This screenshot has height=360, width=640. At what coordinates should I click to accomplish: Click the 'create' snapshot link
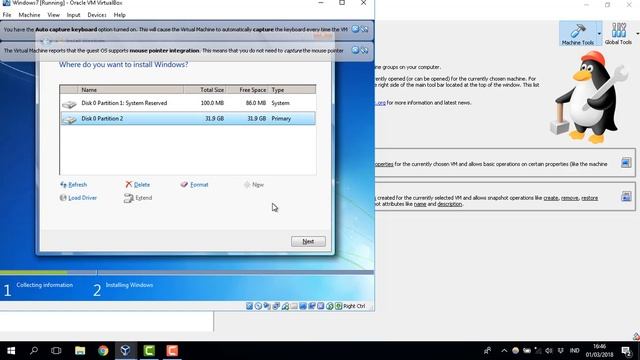[551, 198]
